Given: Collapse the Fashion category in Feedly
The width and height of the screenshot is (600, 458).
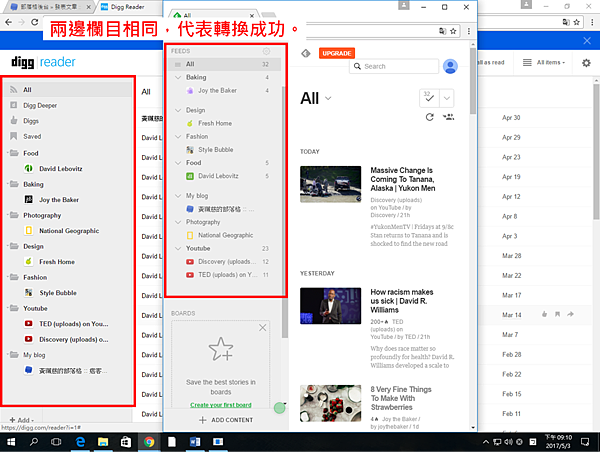Looking at the screenshot, I should (x=178, y=137).
